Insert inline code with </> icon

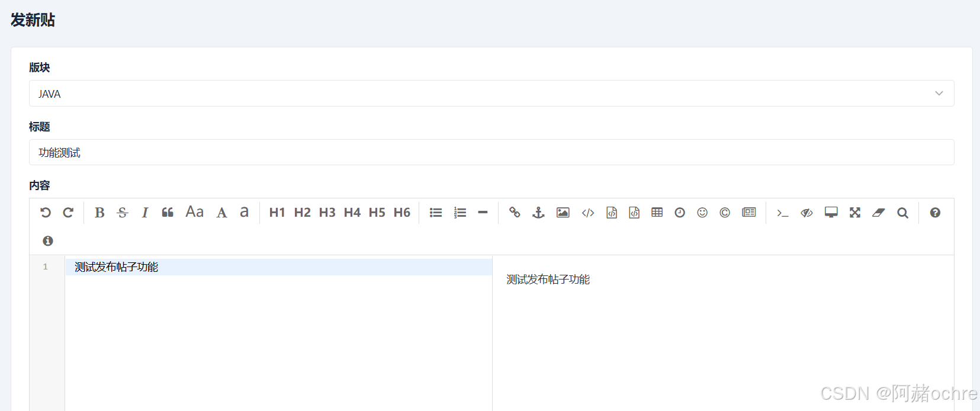pyautogui.click(x=588, y=213)
